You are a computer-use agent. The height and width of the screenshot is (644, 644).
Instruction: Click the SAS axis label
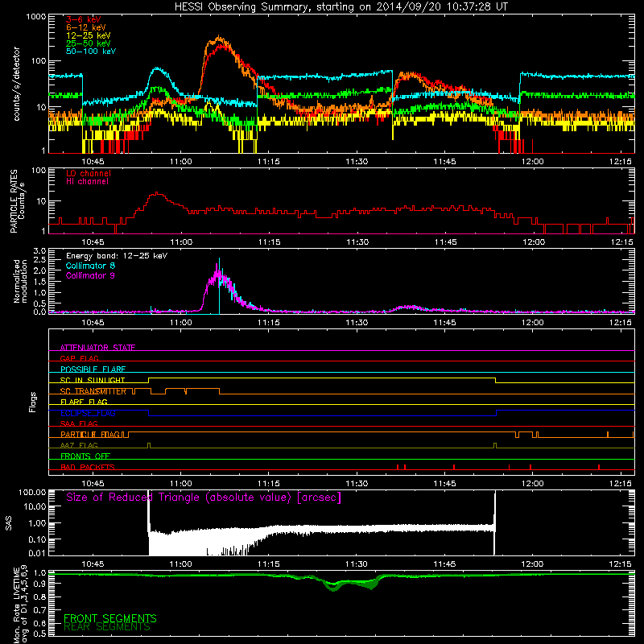[x=8, y=523]
